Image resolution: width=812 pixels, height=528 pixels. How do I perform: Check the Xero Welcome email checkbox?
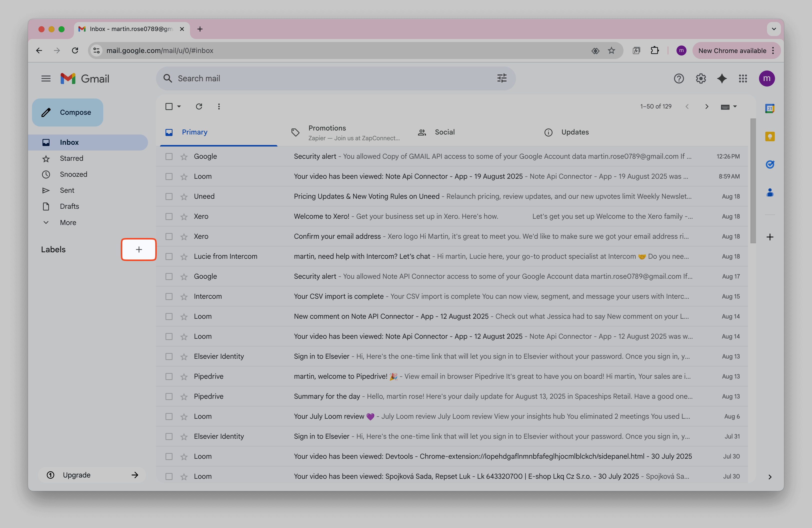pos(169,216)
